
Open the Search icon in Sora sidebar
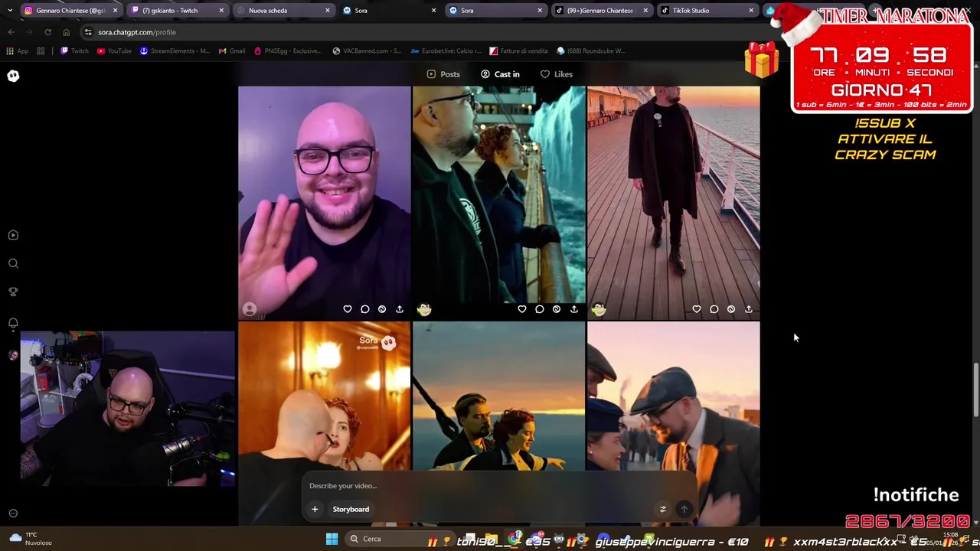(13, 263)
